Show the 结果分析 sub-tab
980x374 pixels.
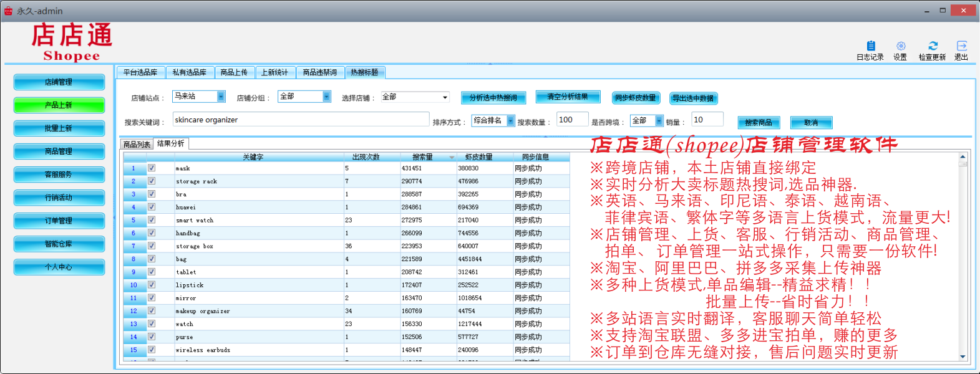point(171,144)
